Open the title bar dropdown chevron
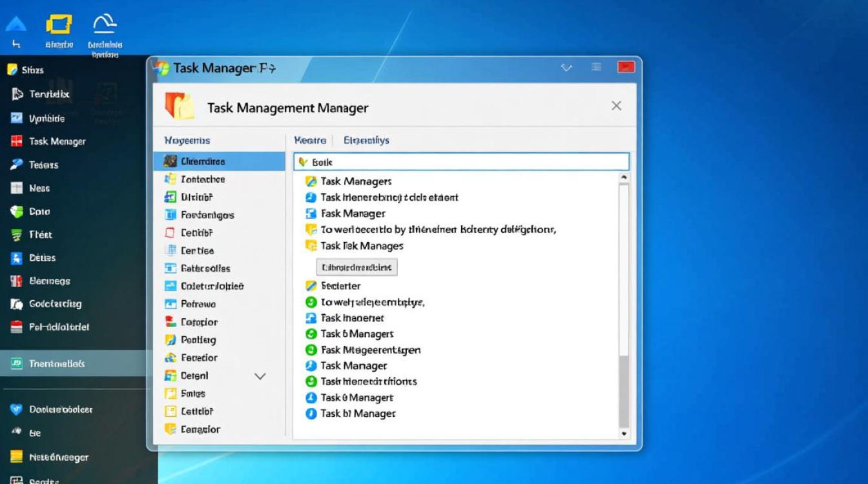Screen dimensions: 868x484 click(566, 67)
